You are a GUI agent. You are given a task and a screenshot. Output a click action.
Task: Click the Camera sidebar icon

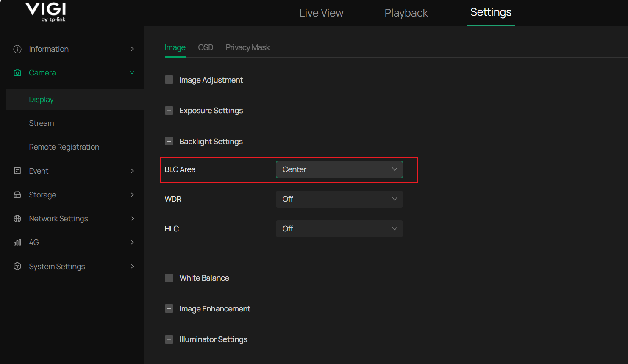point(17,73)
